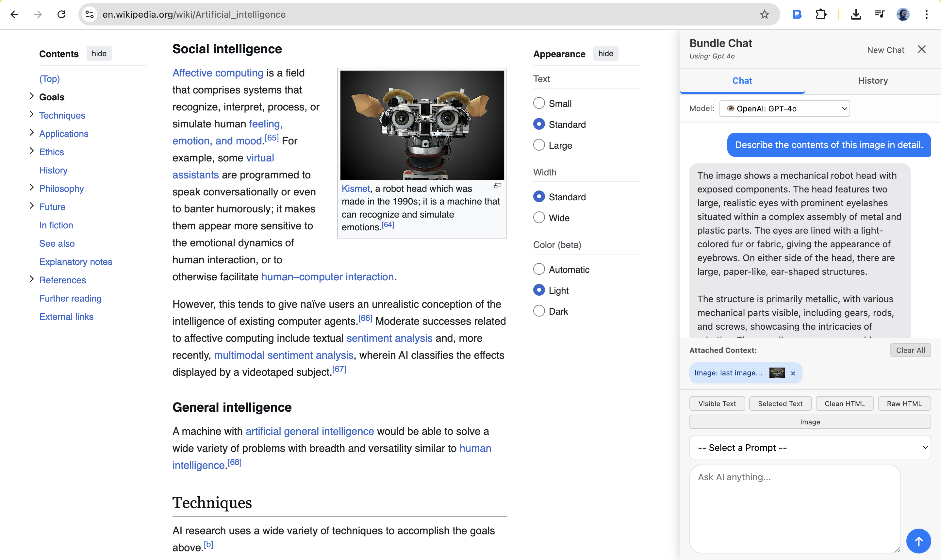Select Wide width option
Image resolution: width=941 pixels, height=560 pixels.
[x=539, y=217]
